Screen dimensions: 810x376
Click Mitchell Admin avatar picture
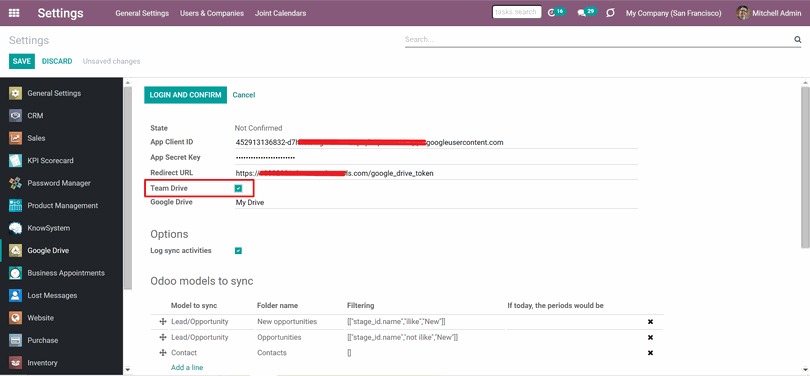tap(743, 13)
